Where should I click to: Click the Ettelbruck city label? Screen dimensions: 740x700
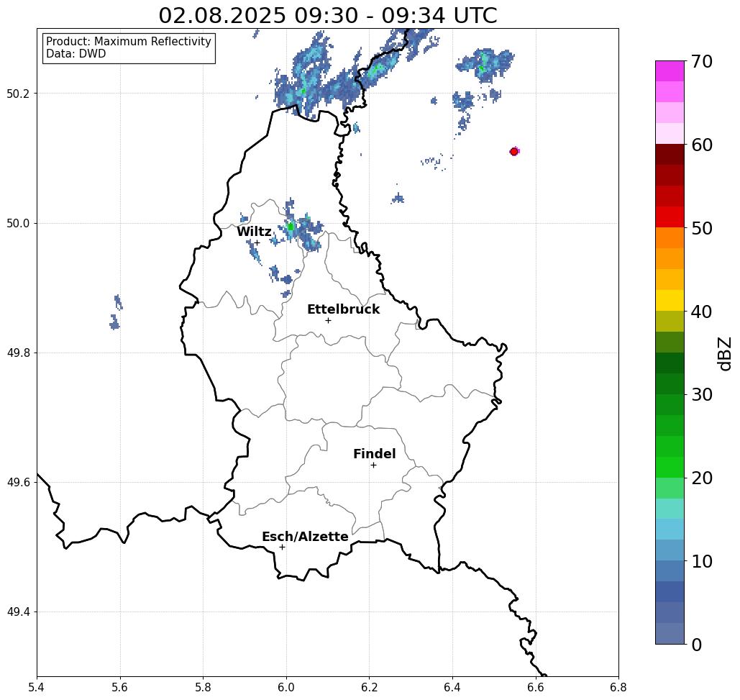coord(343,309)
